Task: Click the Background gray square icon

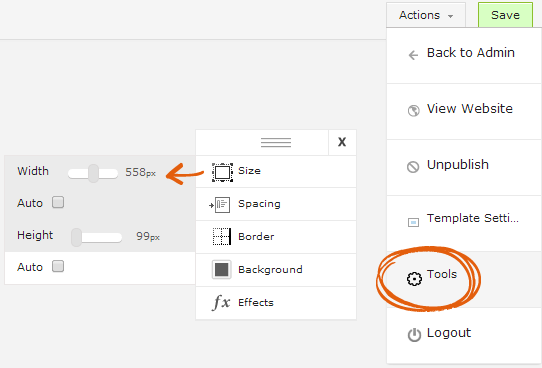Action: click(x=222, y=270)
